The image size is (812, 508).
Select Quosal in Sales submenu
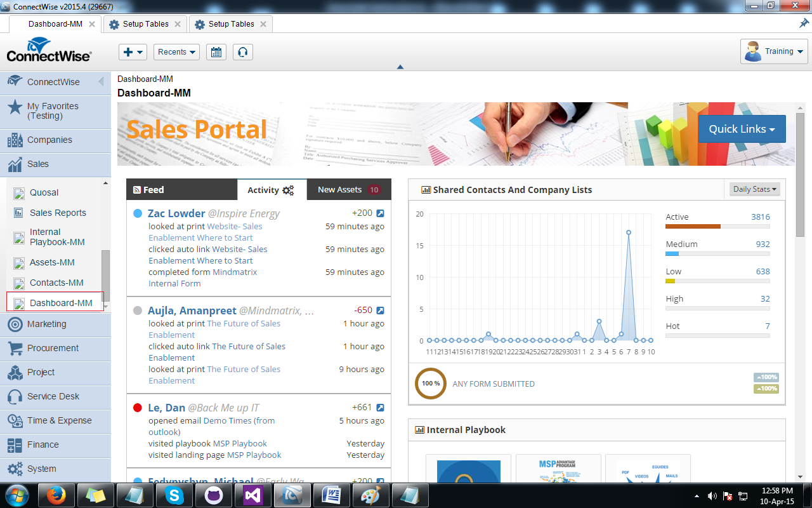click(x=44, y=192)
